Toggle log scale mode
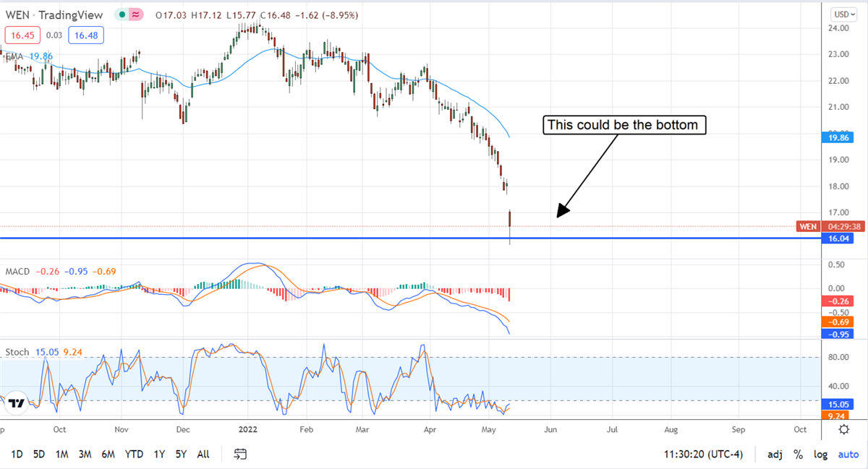The height and width of the screenshot is (469, 868). (820, 455)
